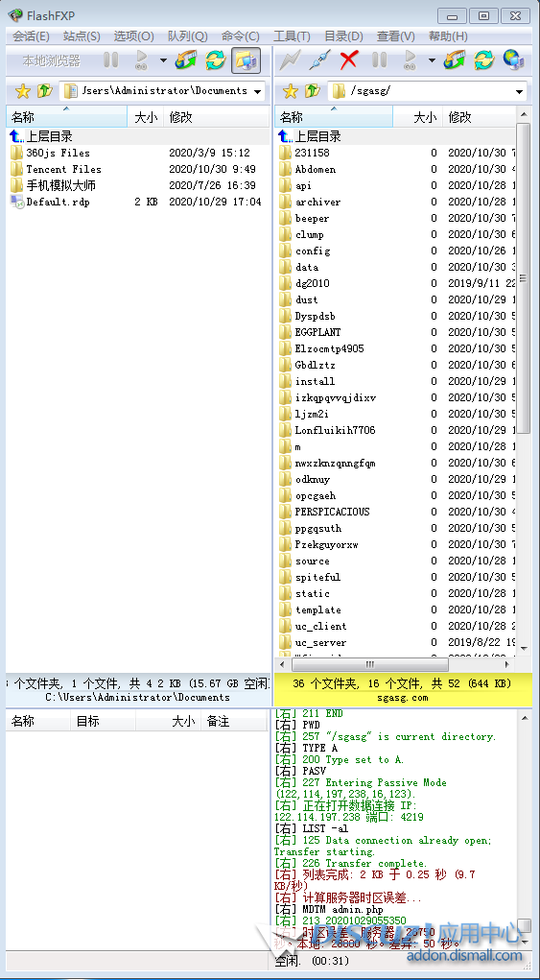
Task: Click the local pane green transfer arrows icon
Action: click(186, 60)
